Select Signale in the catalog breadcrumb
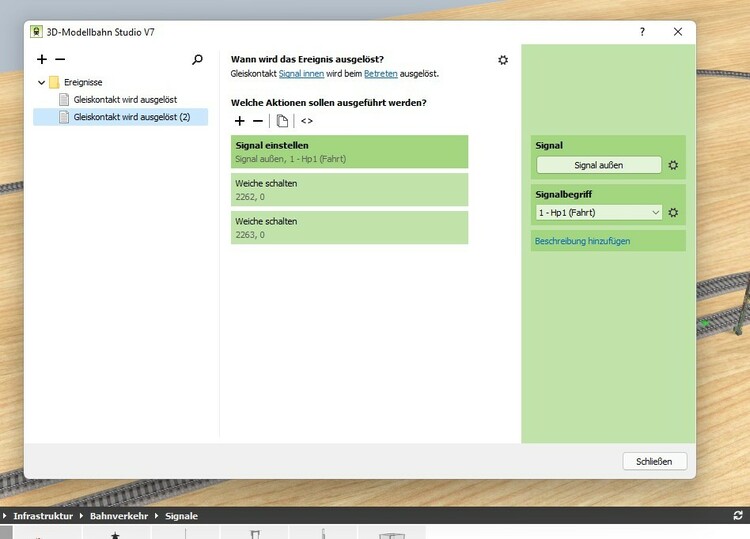Image resolution: width=750 pixels, height=539 pixels. 181,516
